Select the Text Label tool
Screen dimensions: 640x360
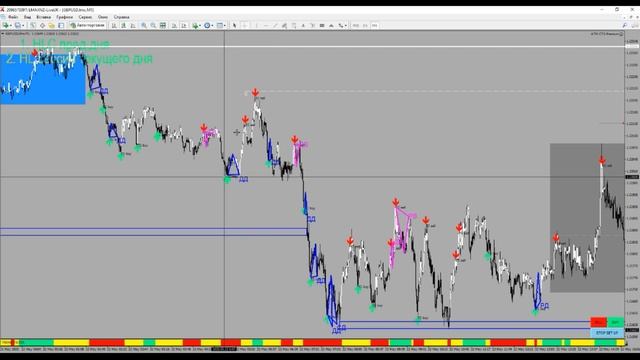pos(312,25)
